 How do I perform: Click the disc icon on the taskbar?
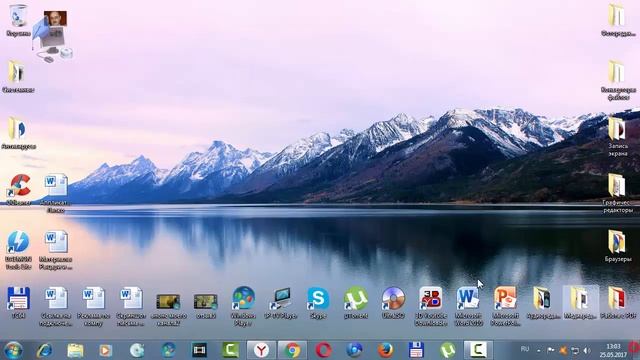[137, 350]
